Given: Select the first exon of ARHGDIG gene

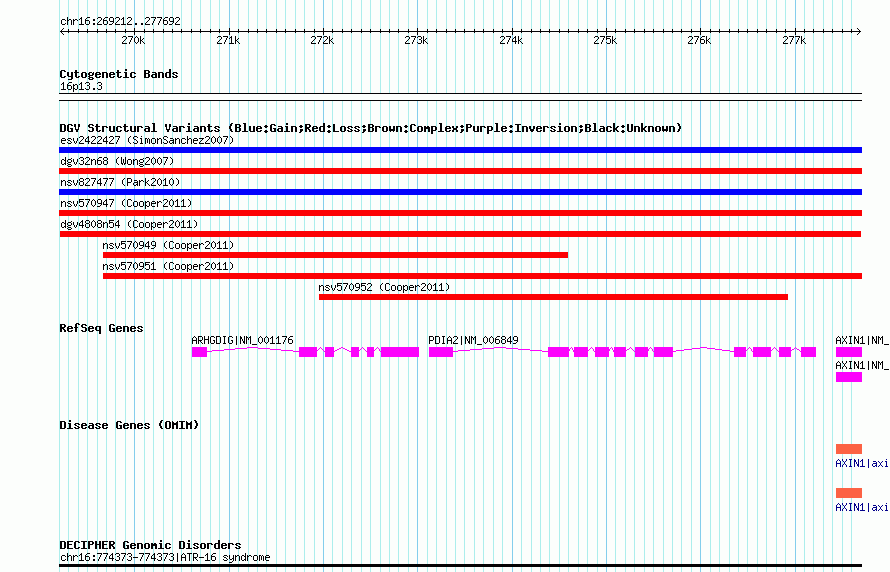Looking at the screenshot, I should 199,352.
